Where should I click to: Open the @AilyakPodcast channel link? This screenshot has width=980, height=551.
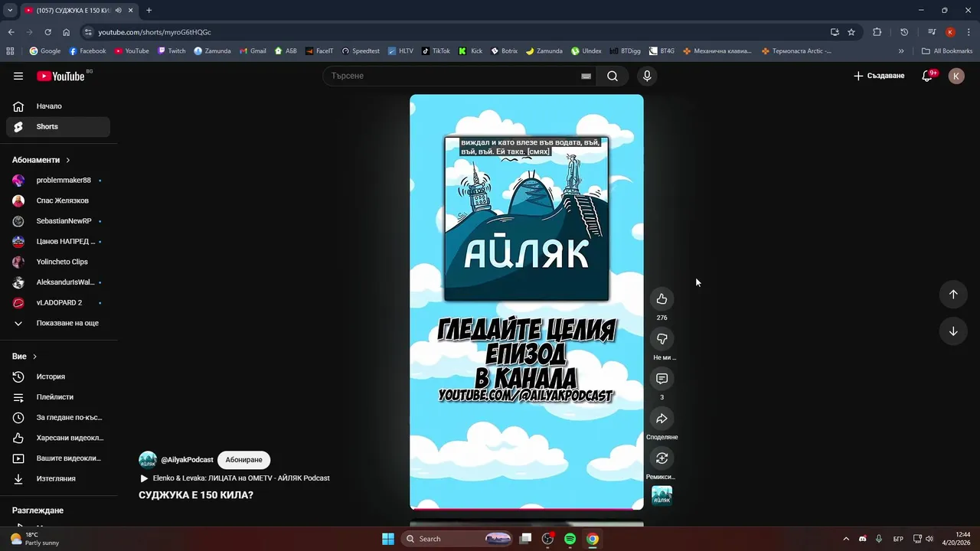(187, 460)
